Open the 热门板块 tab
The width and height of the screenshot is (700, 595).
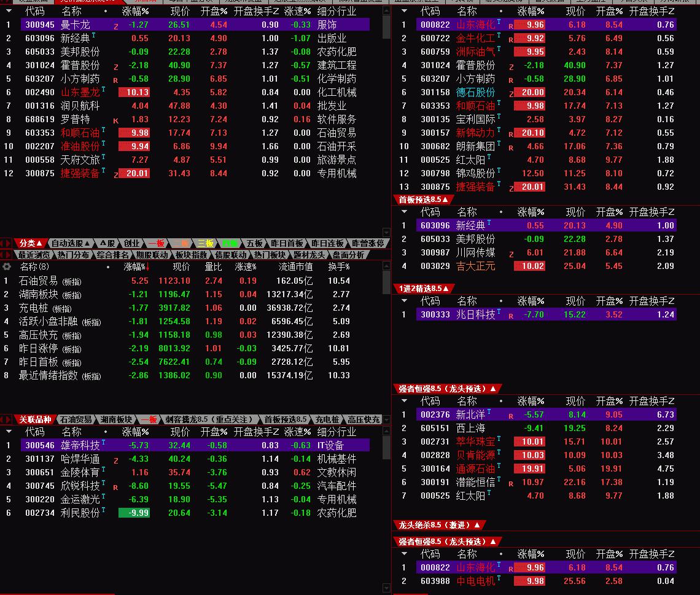click(270, 255)
